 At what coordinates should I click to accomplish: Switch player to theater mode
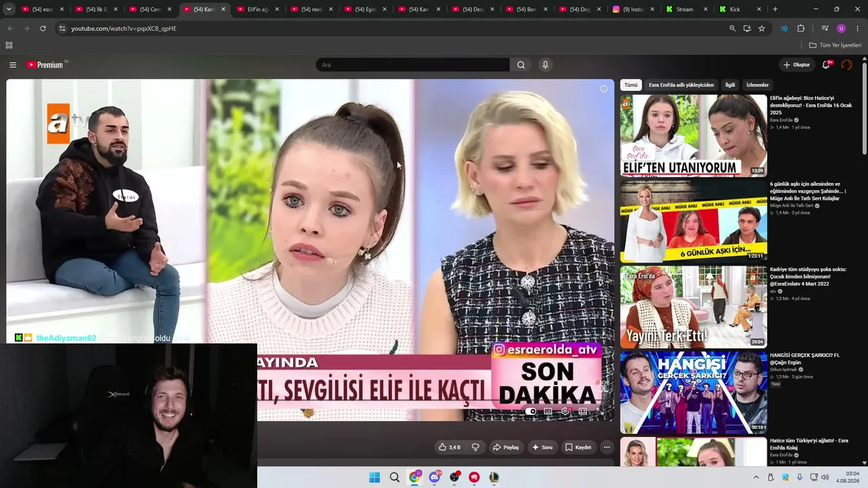(583, 411)
